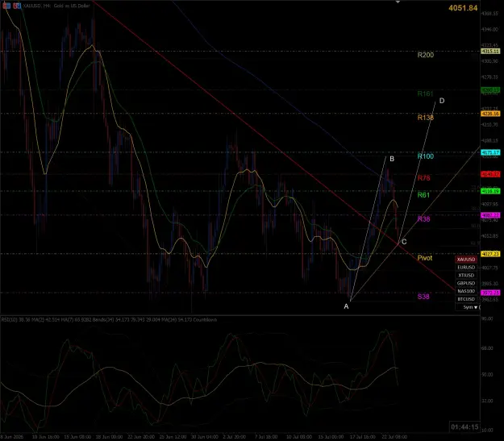Viewport: 504px width, 441px height.
Task: Click the yellow 4027.23 pivot price tag
Action: click(490, 254)
